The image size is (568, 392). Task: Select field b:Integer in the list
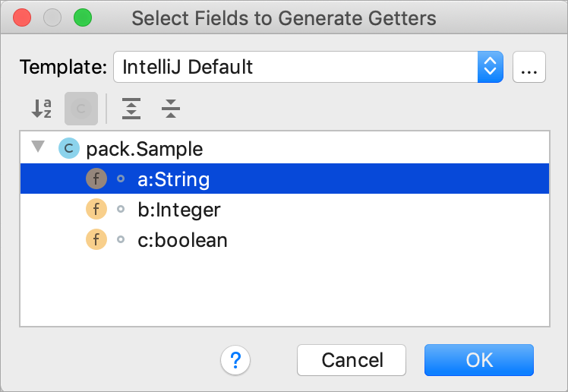tap(285, 209)
